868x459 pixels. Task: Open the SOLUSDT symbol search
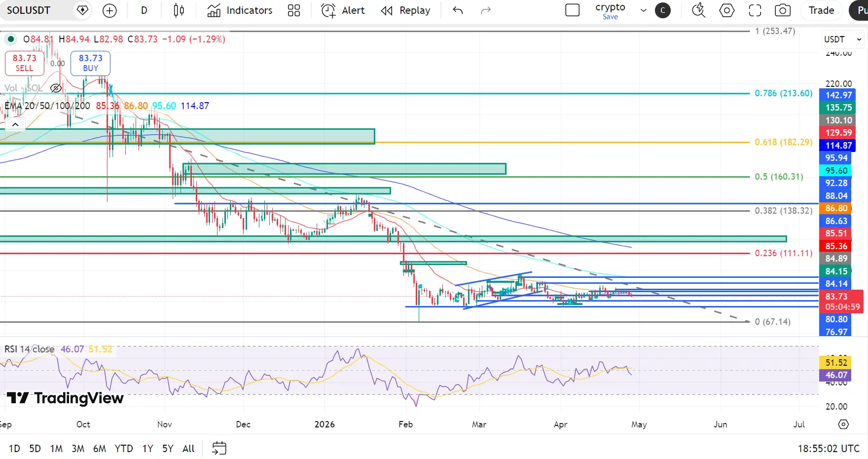click(x=29, y=10)
